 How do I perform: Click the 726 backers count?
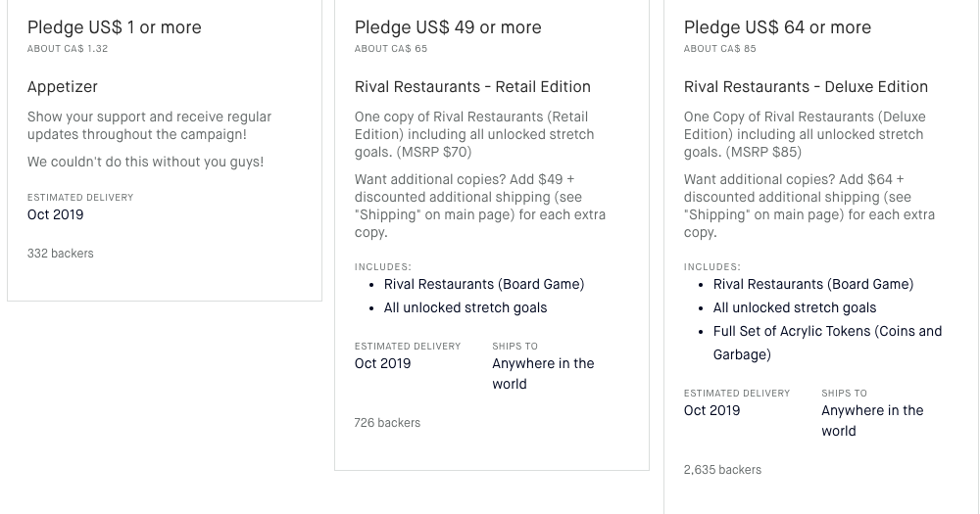click(387, 423)
